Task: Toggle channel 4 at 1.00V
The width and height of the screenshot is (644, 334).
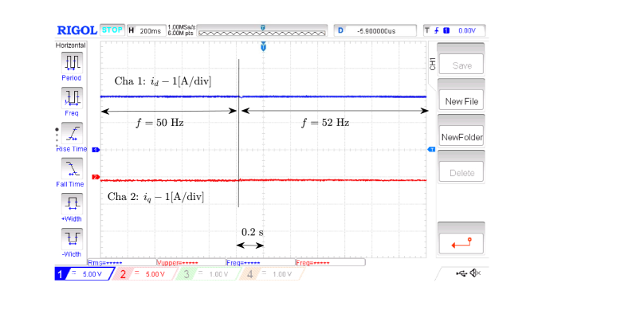Action: 272,273
